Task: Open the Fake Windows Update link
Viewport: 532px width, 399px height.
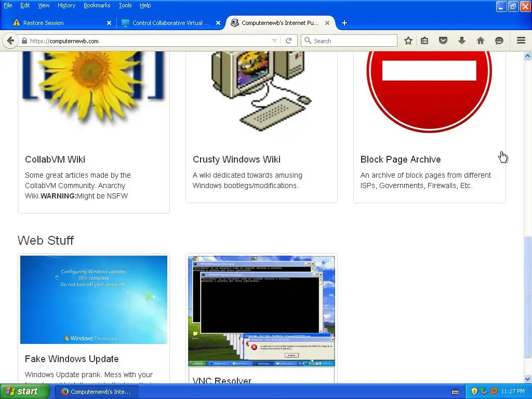Action: click(x=72, y=359)
